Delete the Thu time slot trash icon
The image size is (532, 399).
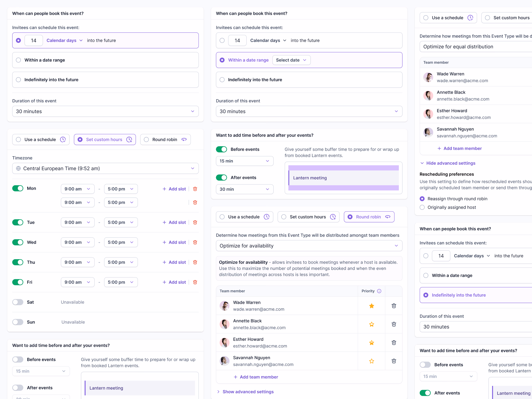click(195, 262)
